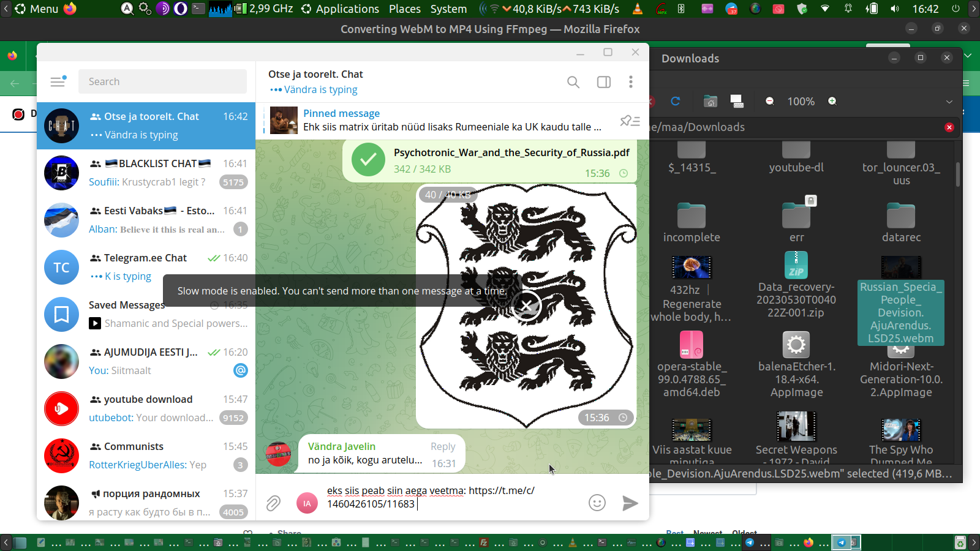Open chat three-dot options menu
This screenshot has width=980, height=551.
[631, 82]
